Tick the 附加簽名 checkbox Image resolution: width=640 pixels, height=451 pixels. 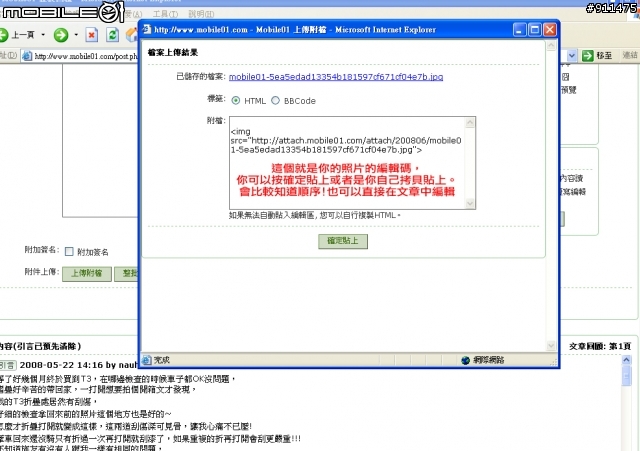coord(69,251)
